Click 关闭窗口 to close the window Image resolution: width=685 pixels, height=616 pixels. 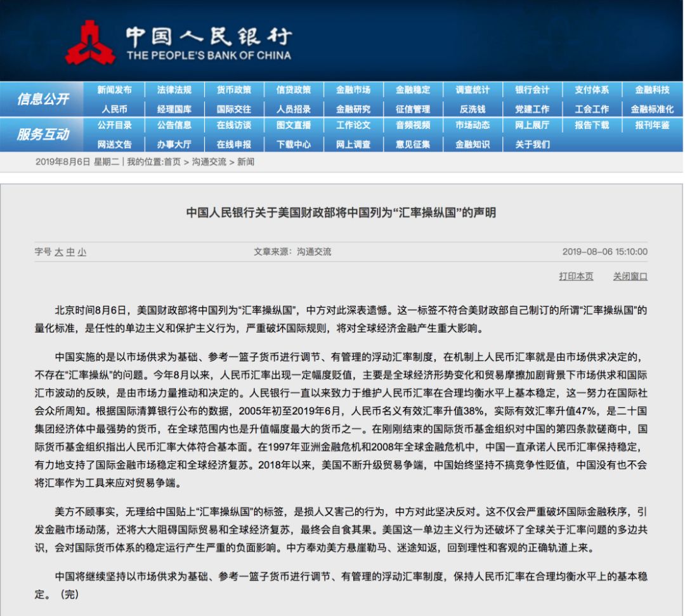click(629, 275)
